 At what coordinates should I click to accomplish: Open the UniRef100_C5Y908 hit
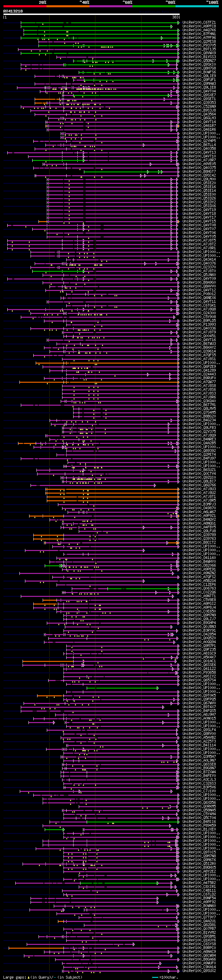click(199, 317)
